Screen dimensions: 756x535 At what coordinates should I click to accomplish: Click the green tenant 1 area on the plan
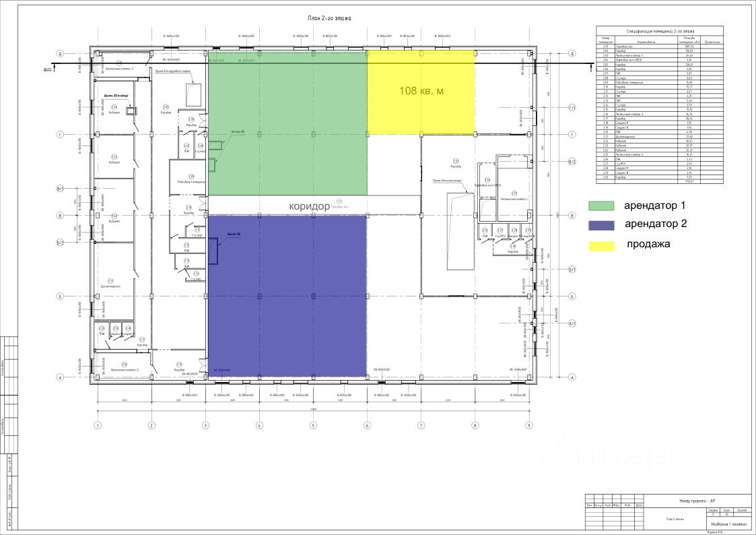[288, 123]
